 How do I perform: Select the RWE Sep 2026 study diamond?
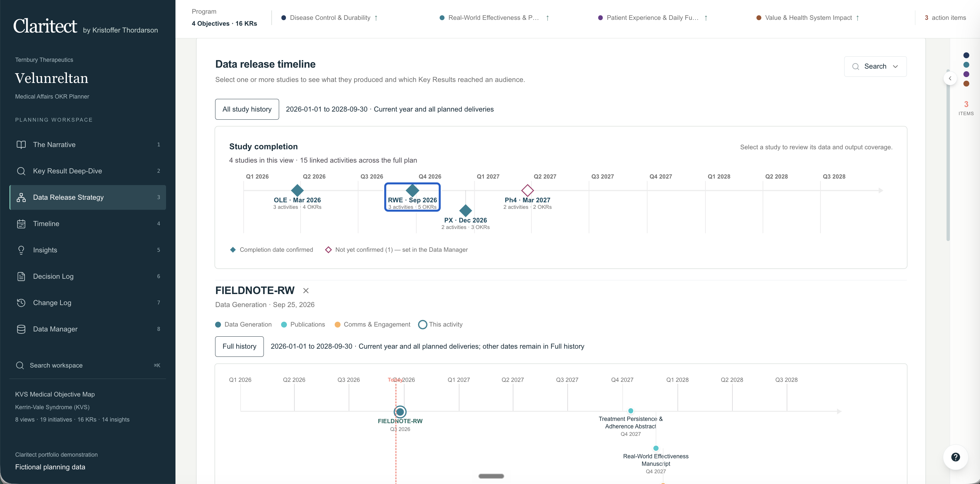pos(412,190)
